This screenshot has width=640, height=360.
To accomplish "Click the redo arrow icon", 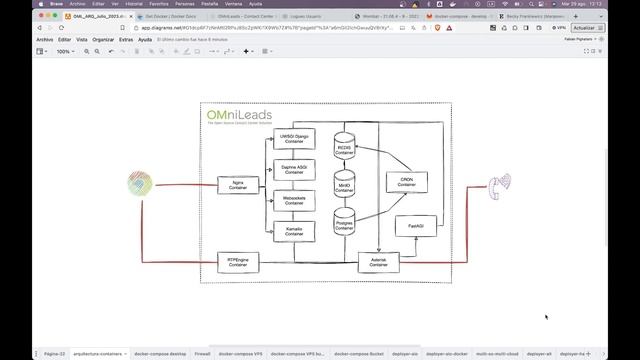I will tap(122, 51).
